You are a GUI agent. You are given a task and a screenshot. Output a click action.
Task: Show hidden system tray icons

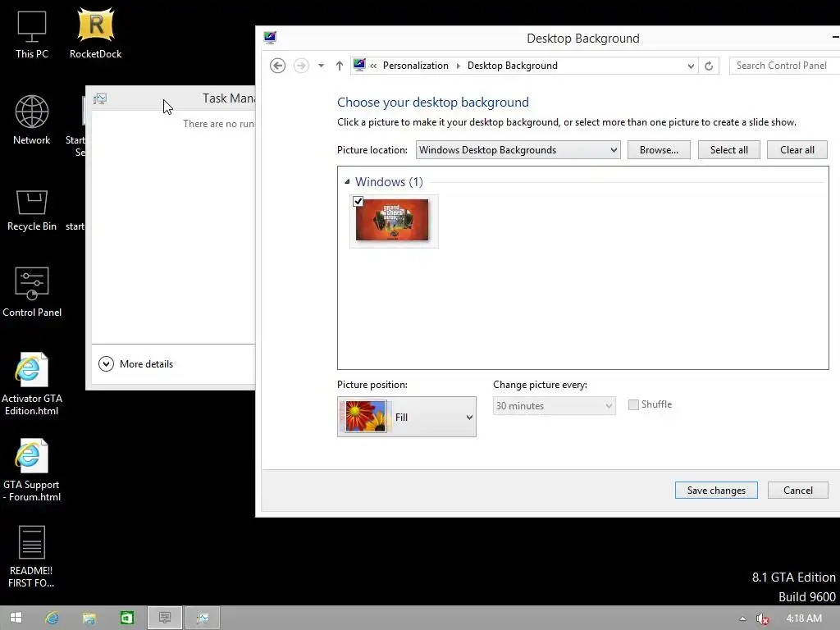click(x=742, y=619)
